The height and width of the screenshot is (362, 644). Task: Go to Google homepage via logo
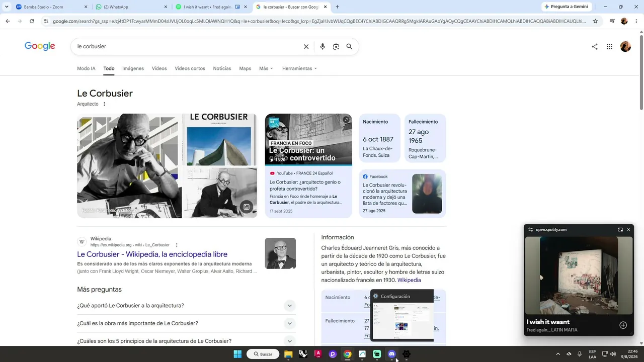[40, 46]
